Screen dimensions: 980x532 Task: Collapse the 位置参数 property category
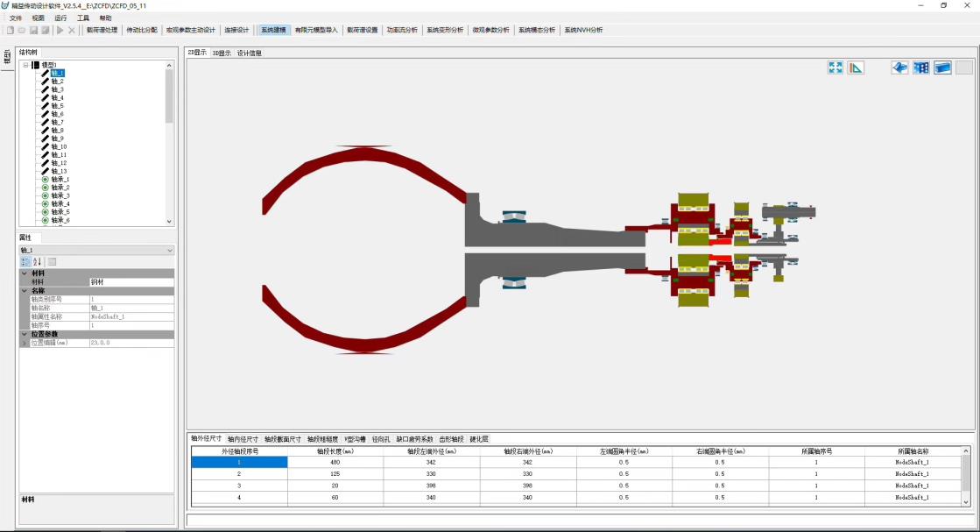tap(25, 334)
